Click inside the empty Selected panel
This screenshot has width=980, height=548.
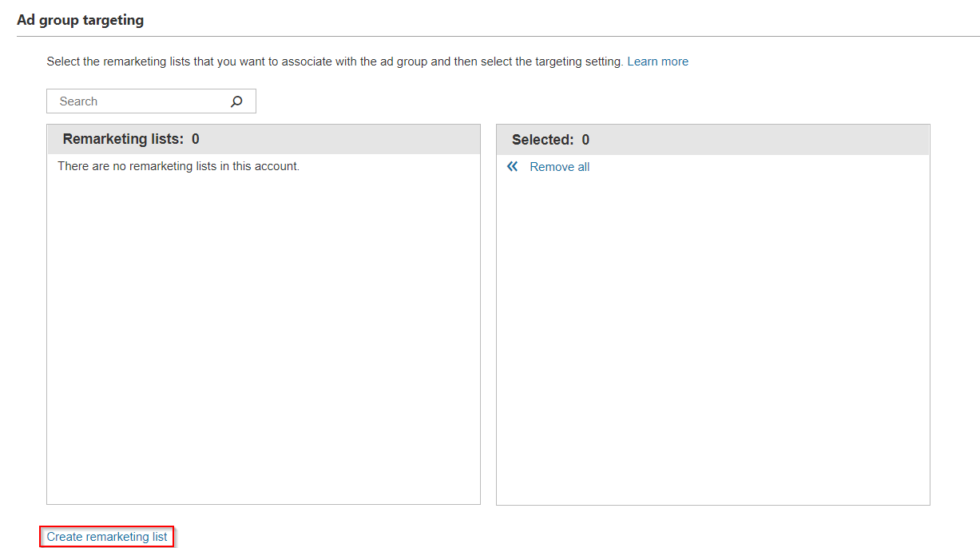(712, 336)
